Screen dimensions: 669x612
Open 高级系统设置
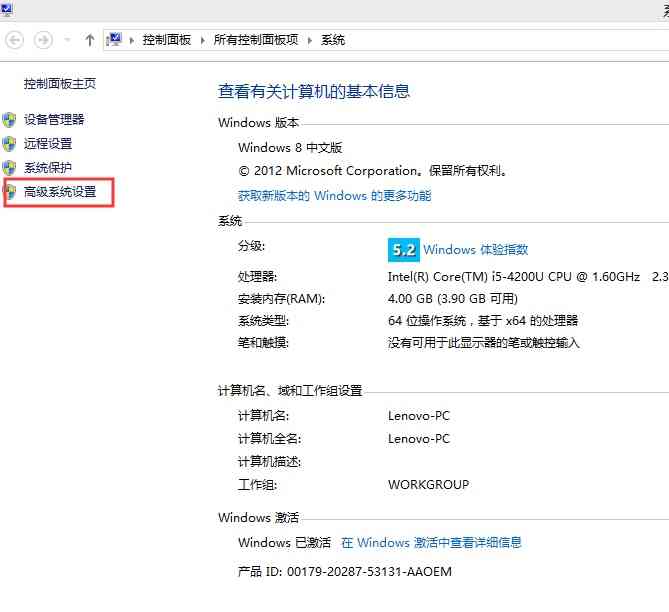click(x=60, y=192)
